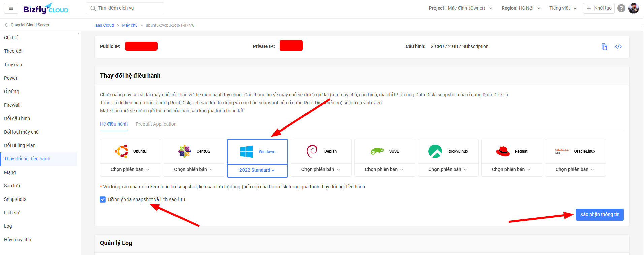Viewport: 644px width, 255px height.
Task: Open Log in the sidebar
Action: coord(39,226)
